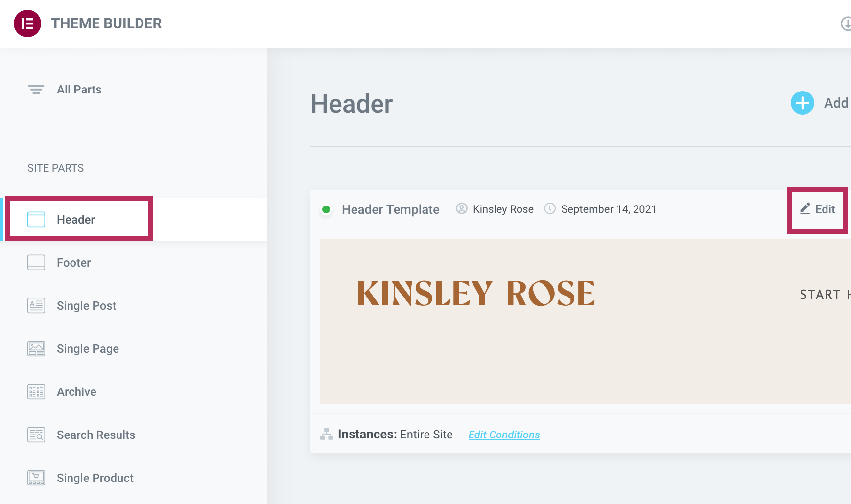
Task: Click the Edit button for Header Template
Action: pyautogui.click(x=818, y=209)
